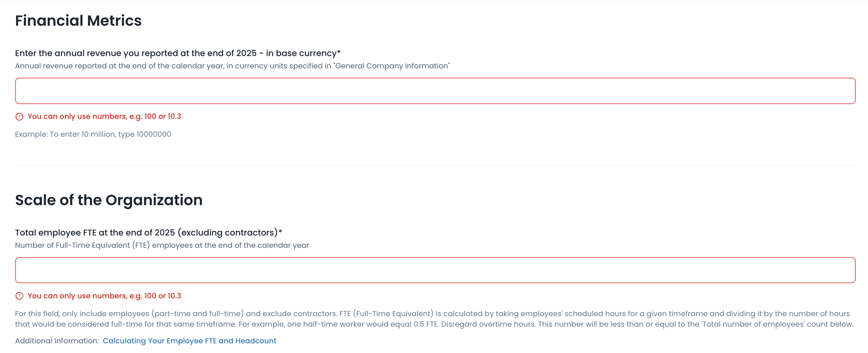Click the annual revenue input field

pyautogui.click(x=435, y=91)
